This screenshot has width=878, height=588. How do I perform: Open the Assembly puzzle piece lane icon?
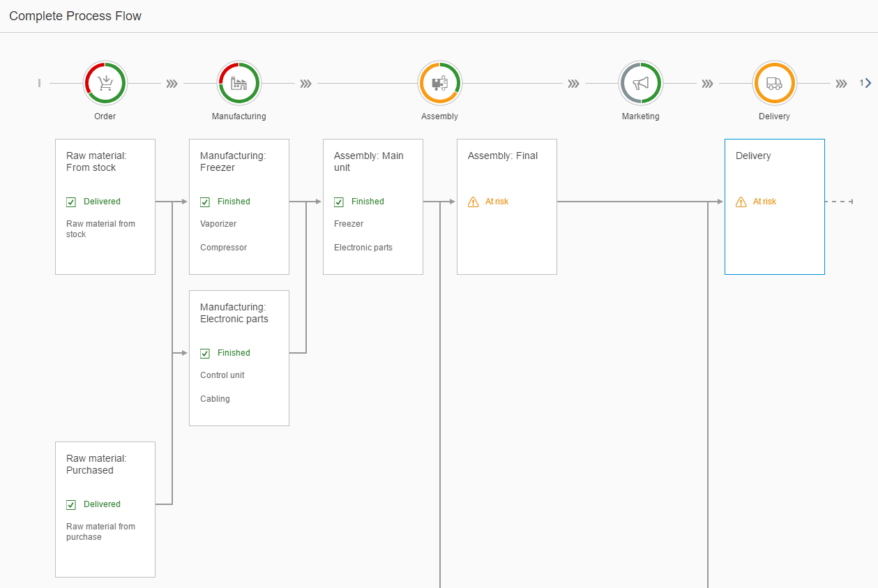coord(440,84)
